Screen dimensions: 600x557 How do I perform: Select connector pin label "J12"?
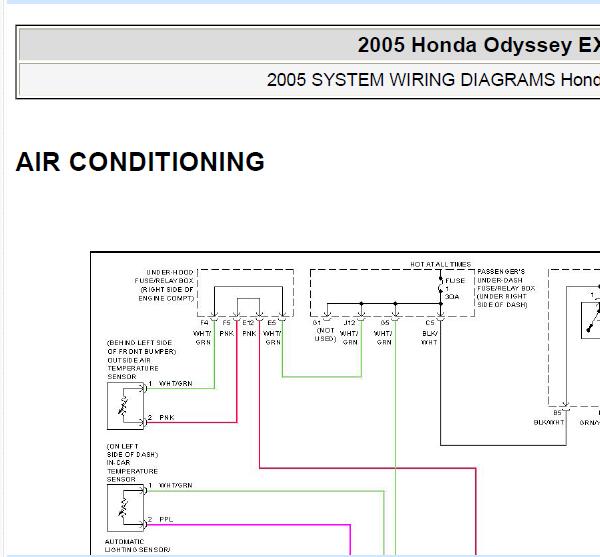pyautogui.click(x=349, y=323)
